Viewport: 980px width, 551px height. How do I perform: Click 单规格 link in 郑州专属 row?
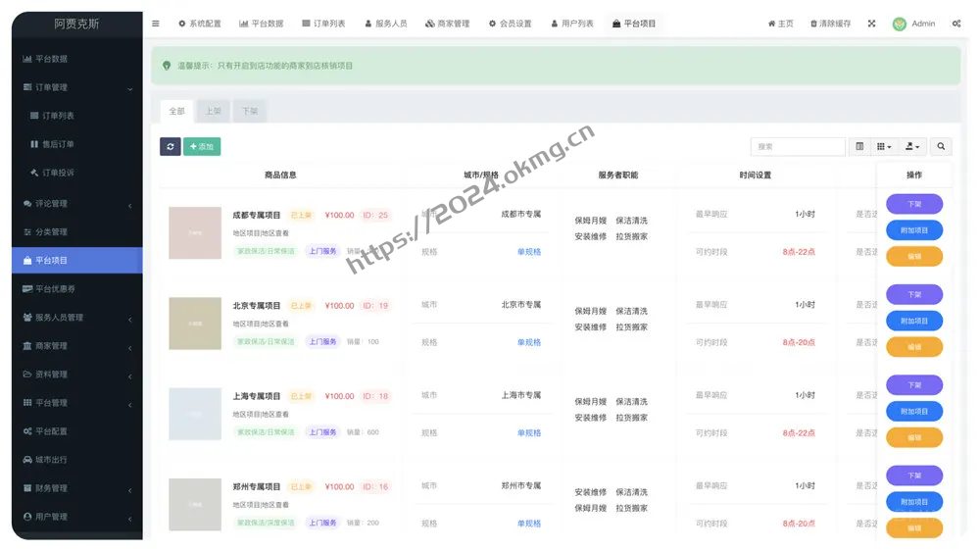(529, 524)
